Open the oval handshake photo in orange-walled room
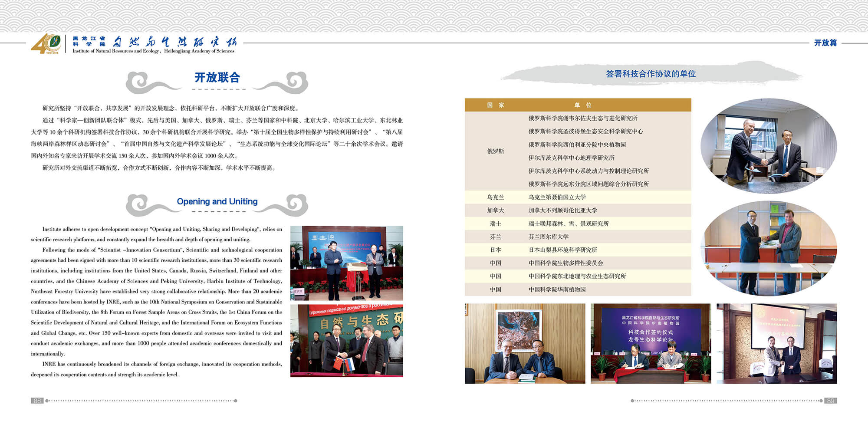Screen dimensions: 868x434 769,248
